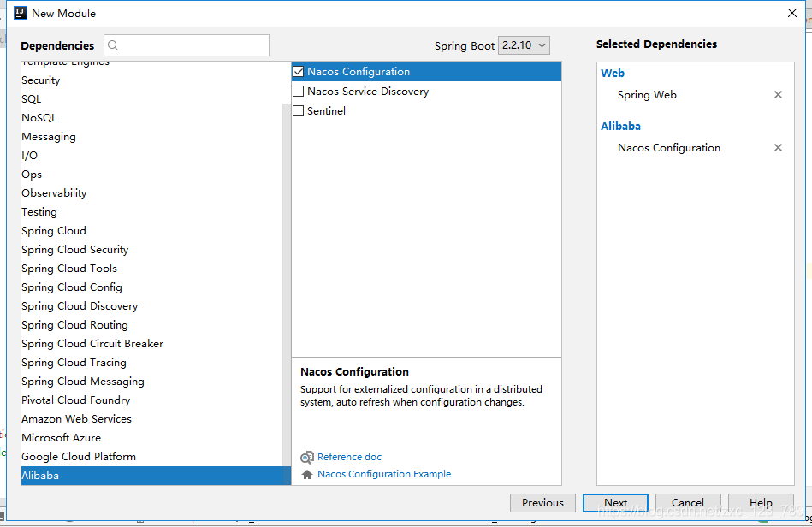Screen dimensions: 812x527
Task: Select the Spring Cloud Config category
Action: coord(156,287)
